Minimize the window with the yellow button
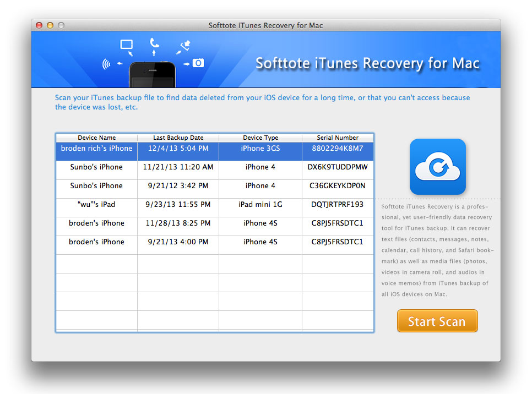Image resolution: width=532 pixels, height=394 pixels. [x=50, y=25]
